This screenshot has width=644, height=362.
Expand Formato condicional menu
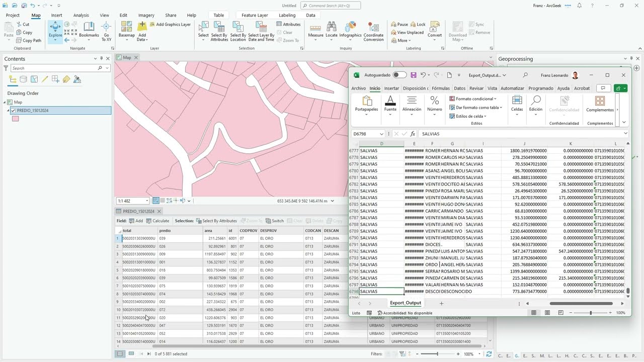click(473, 99)
